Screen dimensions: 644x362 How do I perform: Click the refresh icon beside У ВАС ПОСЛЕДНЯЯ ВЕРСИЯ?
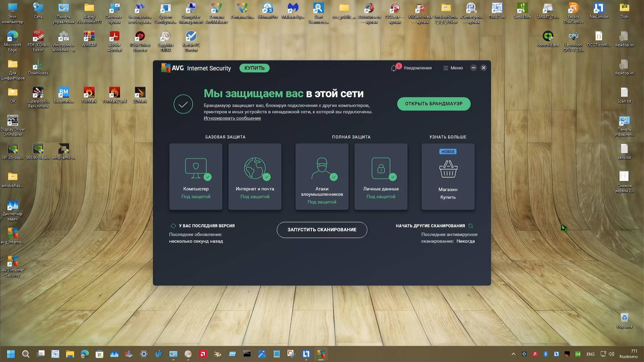click(173, 226)
